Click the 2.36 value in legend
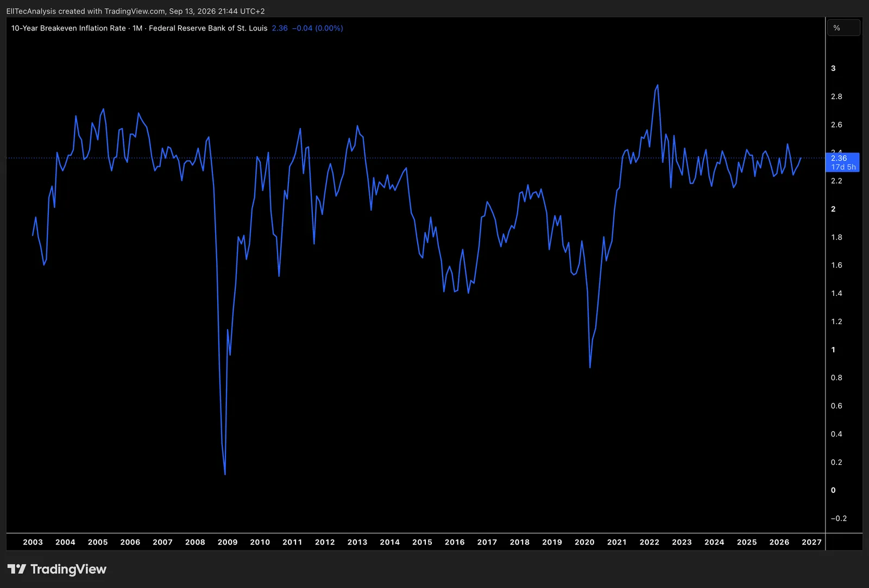Viewport: 869px width, 588px height. click(280, 28)
